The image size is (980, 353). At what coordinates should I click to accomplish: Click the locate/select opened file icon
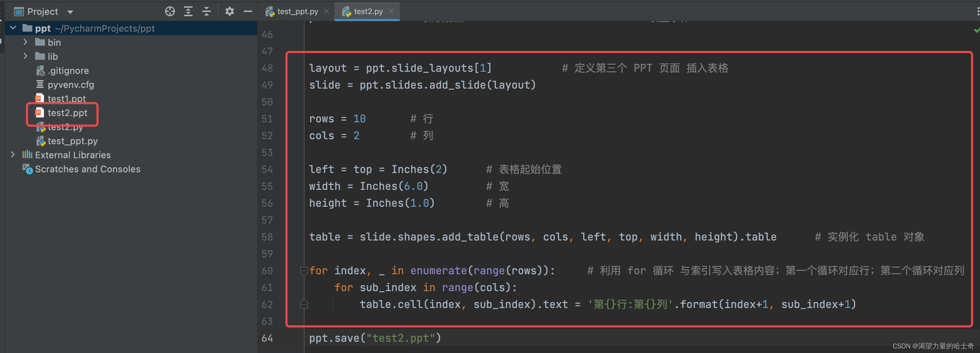(x=170, y=11)
